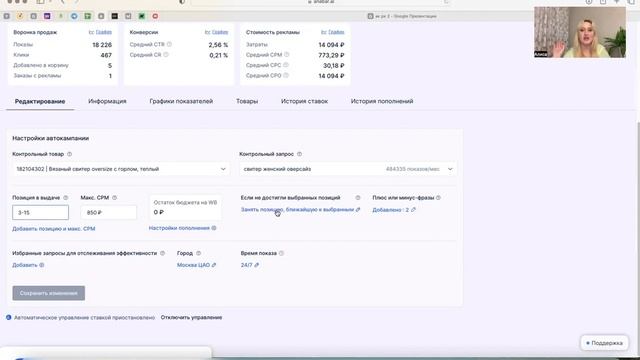The height and width of the screenshot is (360, 640).
Task: Click info icon beside Контрольный запрос label
Action: [299, 154]
